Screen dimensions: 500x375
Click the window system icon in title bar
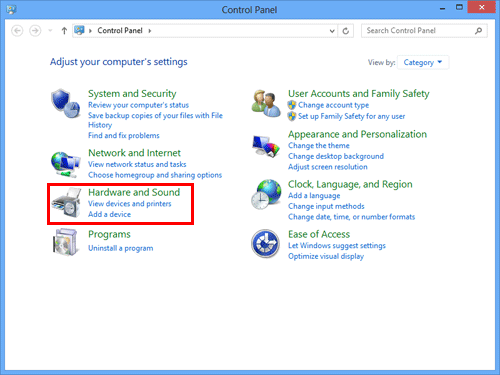click(x=11, y=9)
